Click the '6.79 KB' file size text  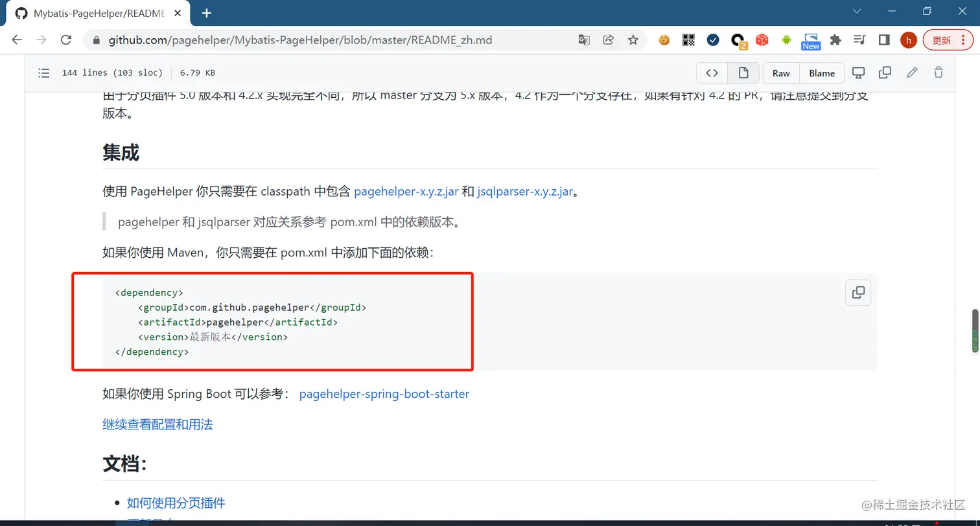[x=198, y=73]
